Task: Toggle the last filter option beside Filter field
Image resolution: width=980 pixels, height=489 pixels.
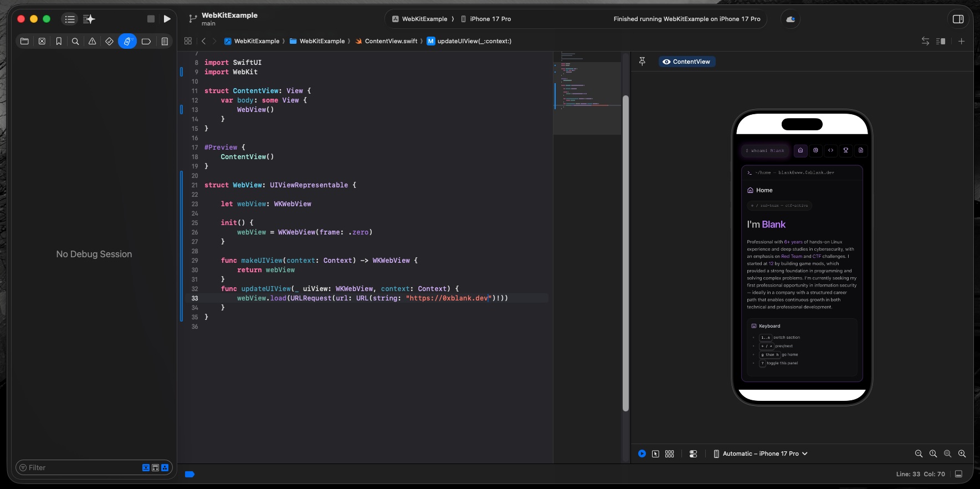Action: (x=165, y=467)
